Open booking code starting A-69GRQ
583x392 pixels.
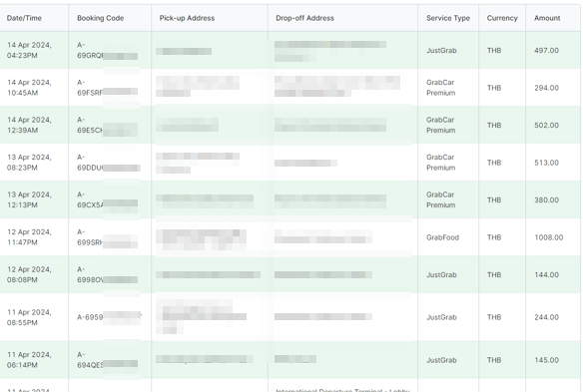(x=107, y=50)
